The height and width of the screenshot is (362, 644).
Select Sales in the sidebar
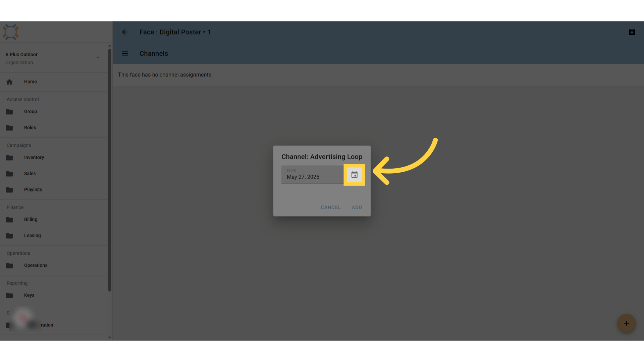pos(54,174)
